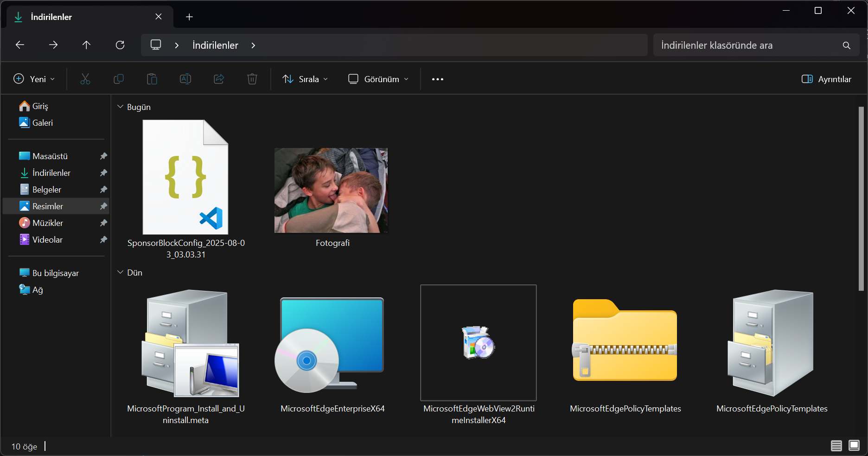Select the zipped MicrosoftEdgePolicyTemplates folder
Image resolution: width=868 pixels, height=456 pixels.
point(625,350)
